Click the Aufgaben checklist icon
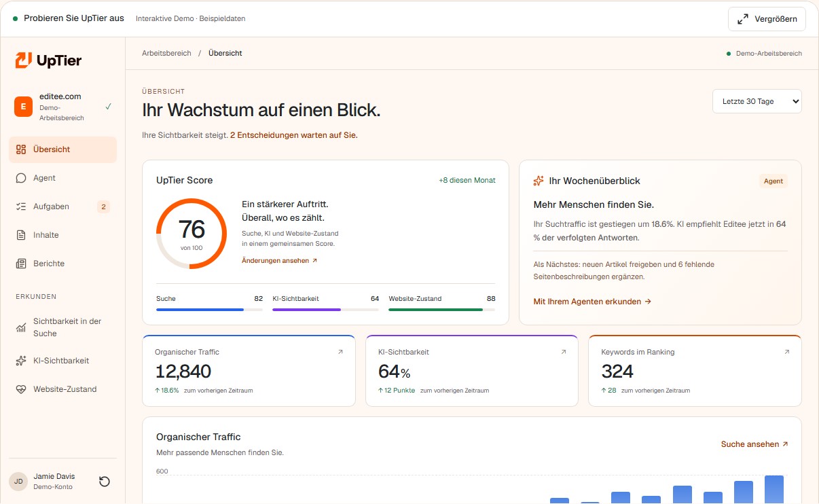Viewport: 819px width, 504px height. tap(21, 206)
